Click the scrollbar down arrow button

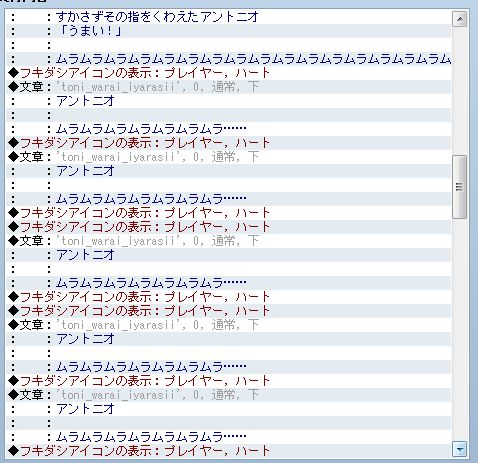pyautogui.click(x=459, y=449)
